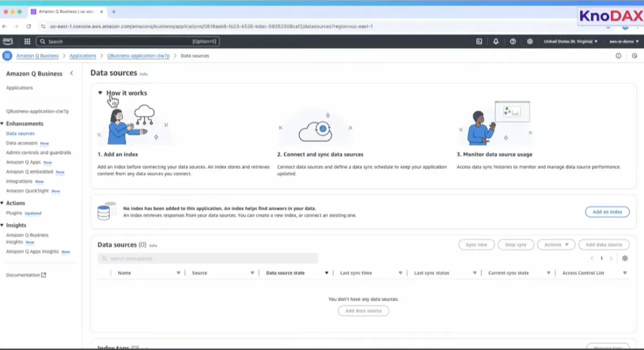Launch the CloudShell terminal icon
Screen dimensions: 644x350
(479, 42)
